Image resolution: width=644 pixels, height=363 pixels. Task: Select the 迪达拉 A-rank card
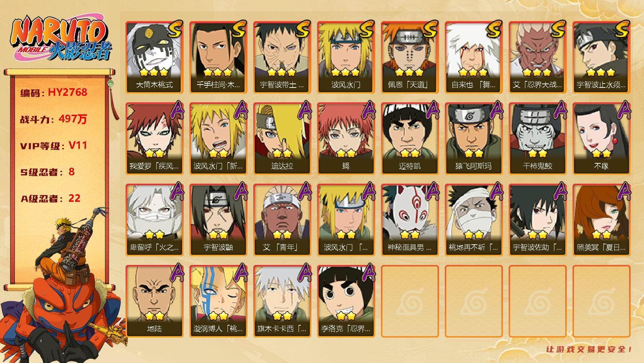(282, 139)
